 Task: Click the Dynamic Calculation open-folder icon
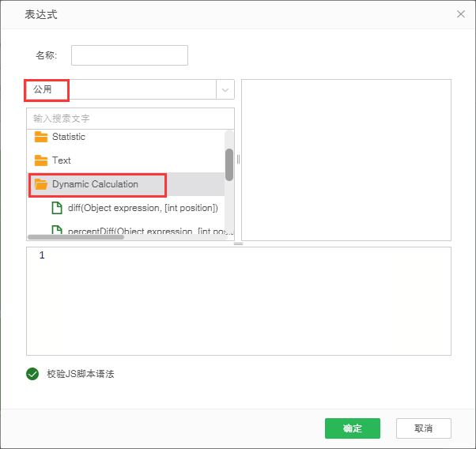click(x=41, y=184)
